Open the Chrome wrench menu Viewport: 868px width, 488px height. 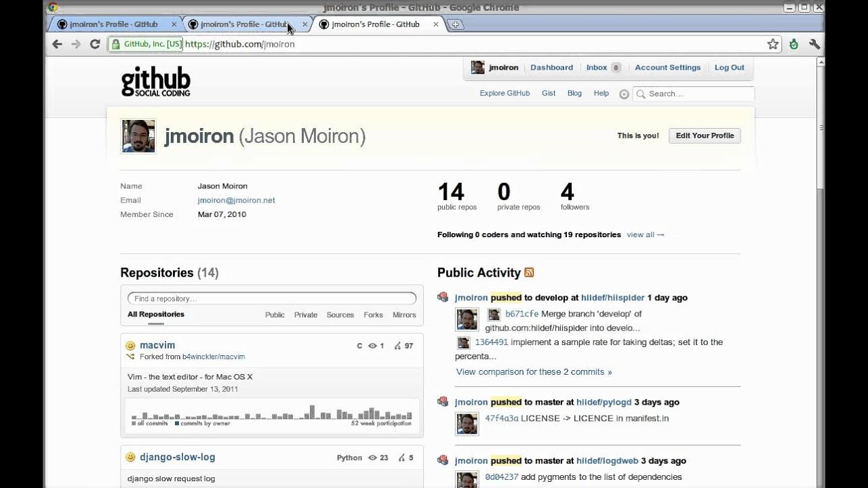814,44
